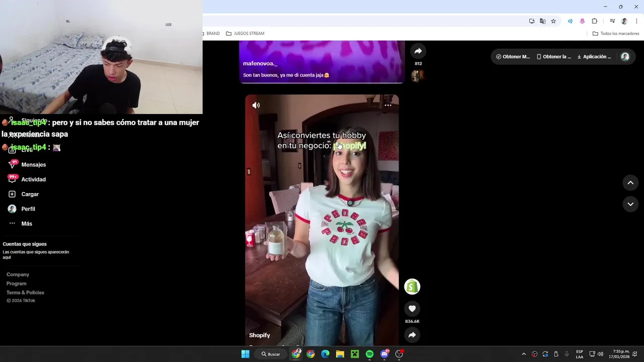
Task: Click the Obtener la... phone app button
Action: tap(553, 57)
